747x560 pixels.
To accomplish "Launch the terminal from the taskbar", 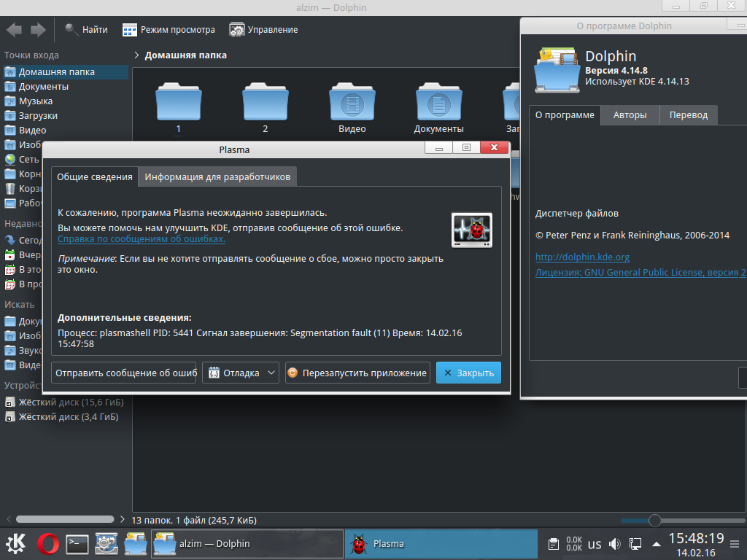I will coord(77,543).
